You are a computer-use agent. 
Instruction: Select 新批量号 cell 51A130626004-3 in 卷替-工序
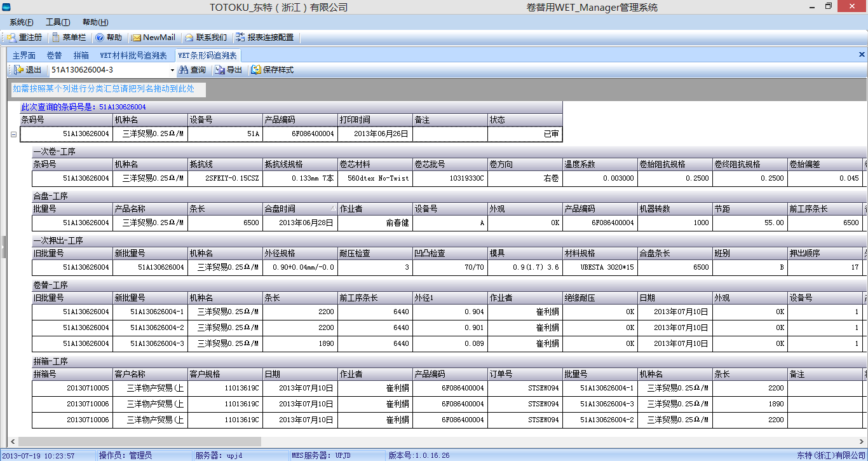tap(151, 344)
